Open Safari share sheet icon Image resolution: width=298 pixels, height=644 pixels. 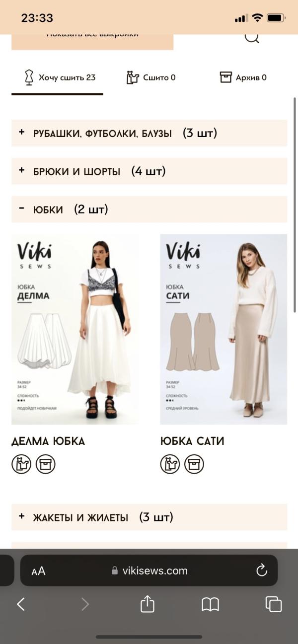[148, 604]
